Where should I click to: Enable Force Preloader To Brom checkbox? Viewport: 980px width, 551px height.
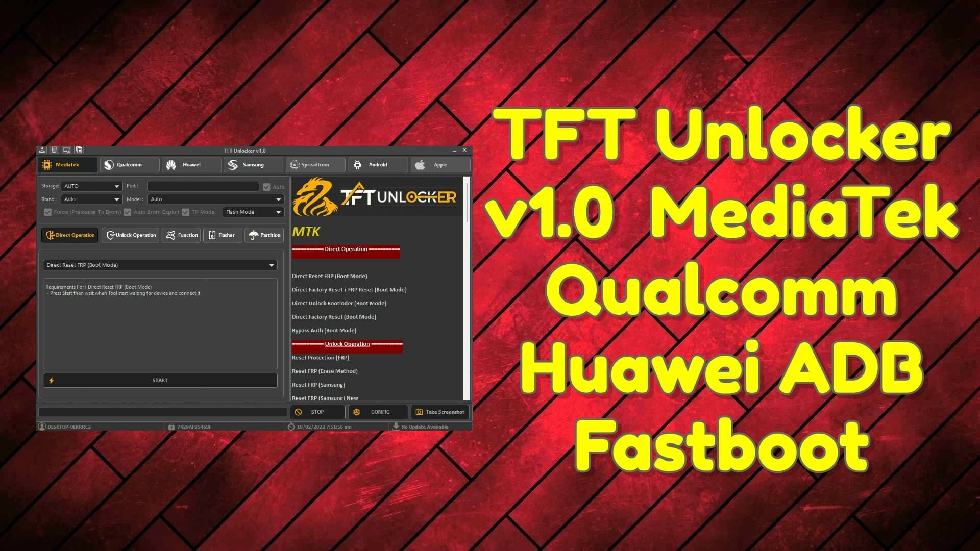(48, 212)
